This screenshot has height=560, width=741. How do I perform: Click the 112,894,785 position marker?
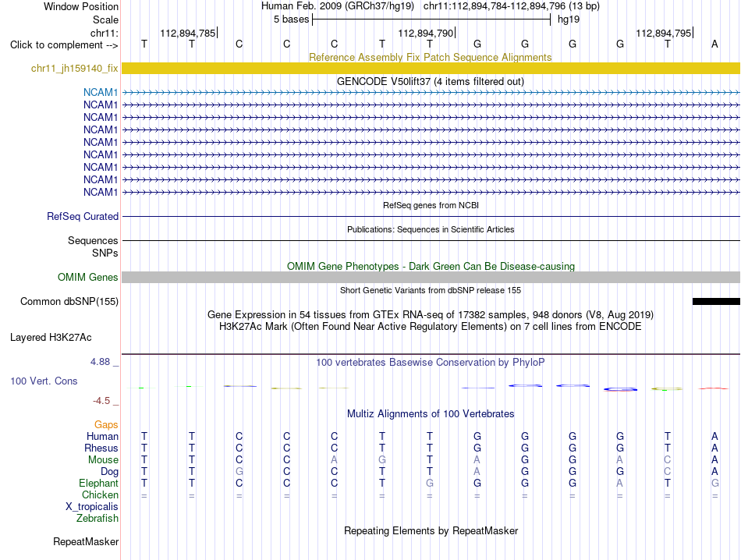(188, 33)
